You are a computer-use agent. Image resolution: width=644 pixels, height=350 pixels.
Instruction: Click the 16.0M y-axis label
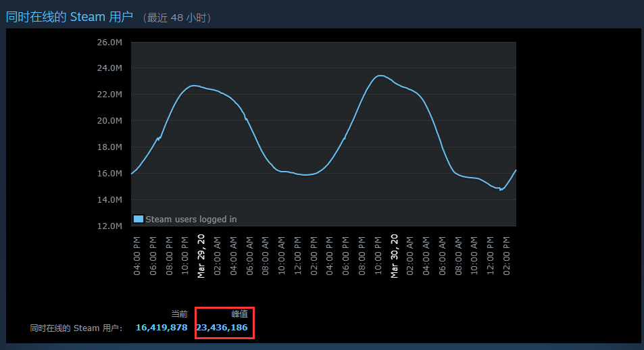(x=109, y=174)
